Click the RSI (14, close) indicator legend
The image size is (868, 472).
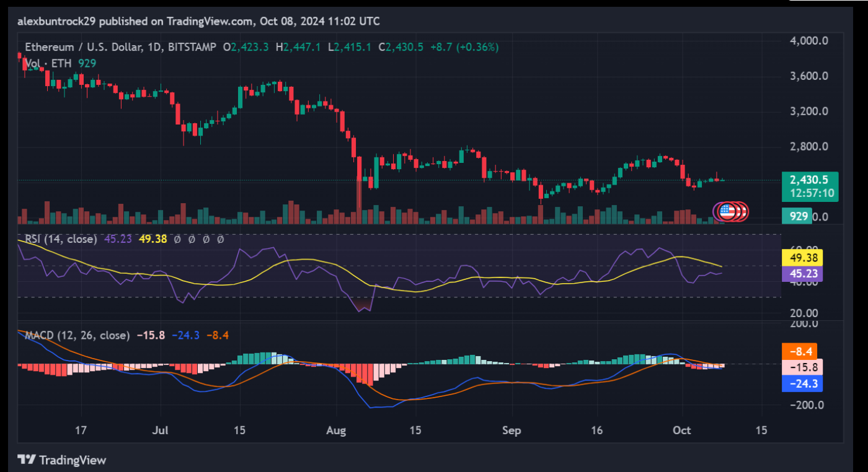pos(61,238)
